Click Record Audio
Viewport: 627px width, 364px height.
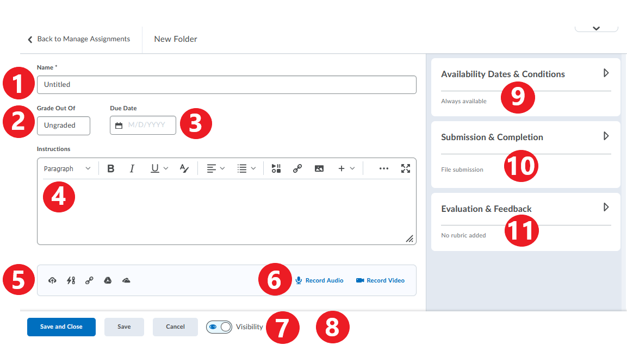319,280
